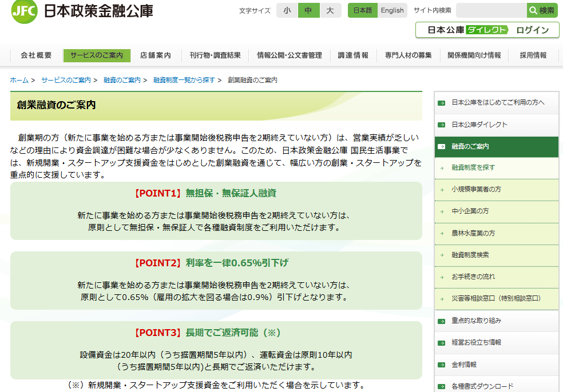Click the JFC logo icon

(24, 11)
